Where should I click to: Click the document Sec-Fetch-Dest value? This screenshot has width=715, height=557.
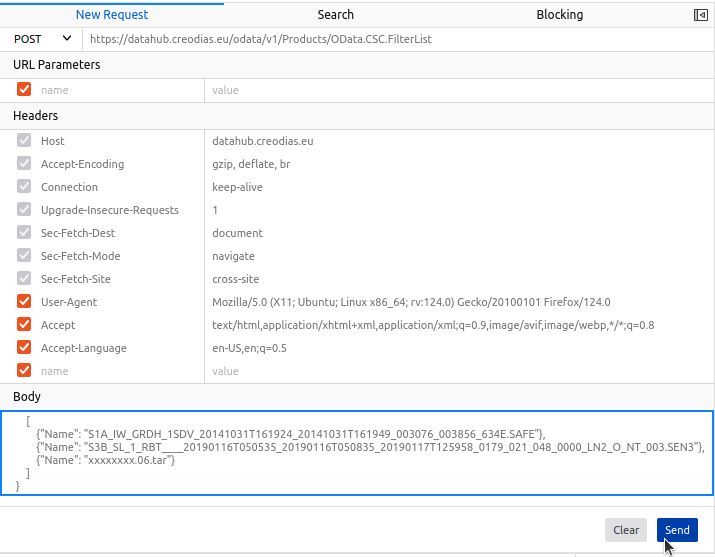coord(237,233)
